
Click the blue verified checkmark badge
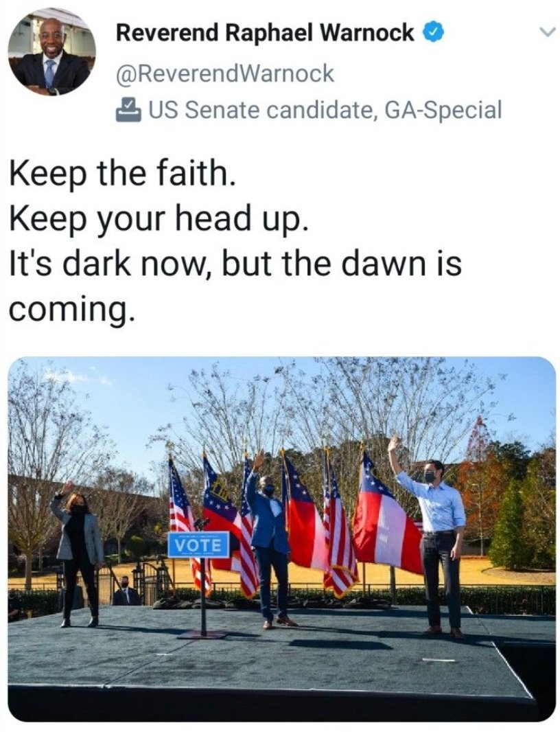[432, 33]
